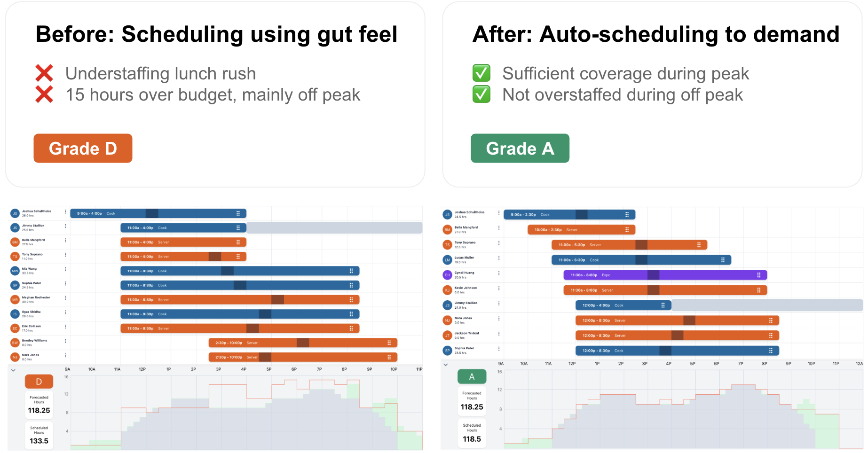Screen dimensions: 868x453
Task: Open Ilgaz Shidhu's three-dot menu
Action: click(65, 312)
